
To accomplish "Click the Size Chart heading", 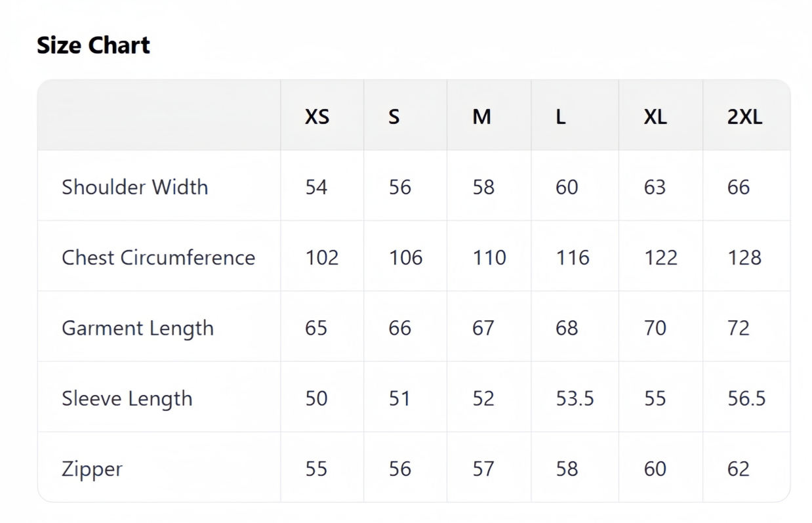I will tap(93, 45).
